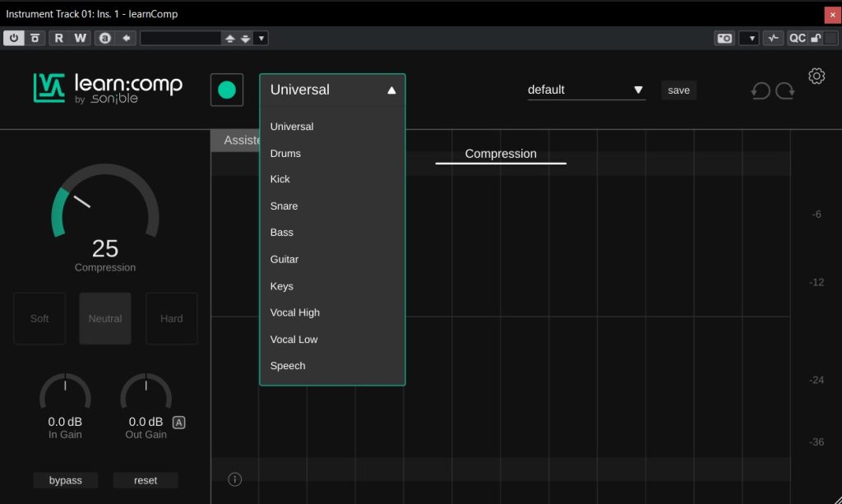This screenshot has width=842, height=504.
Task: Click the quick controls lock icon
Action: (816, 38)
